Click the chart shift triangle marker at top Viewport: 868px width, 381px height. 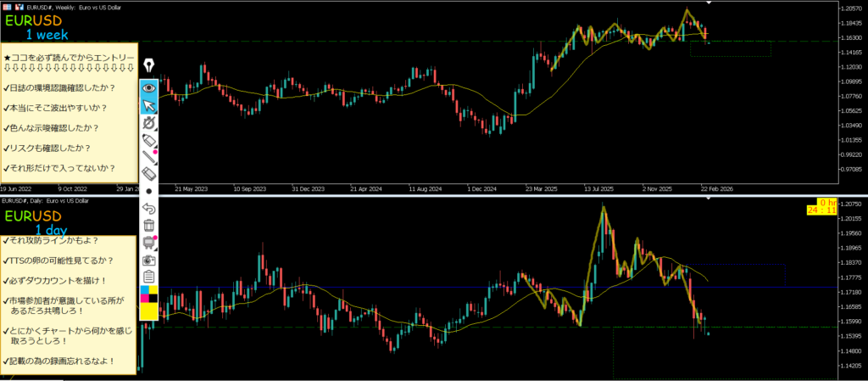pos(709,3)
